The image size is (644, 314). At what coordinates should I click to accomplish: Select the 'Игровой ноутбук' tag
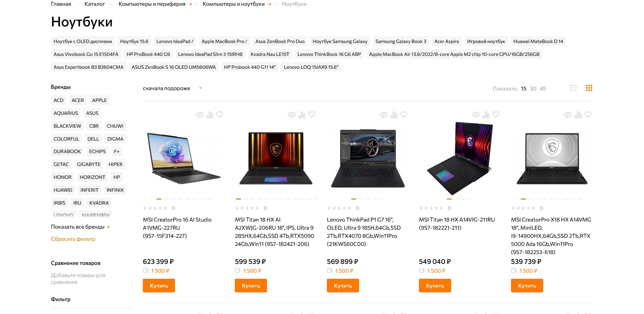(x=486, y=41)
